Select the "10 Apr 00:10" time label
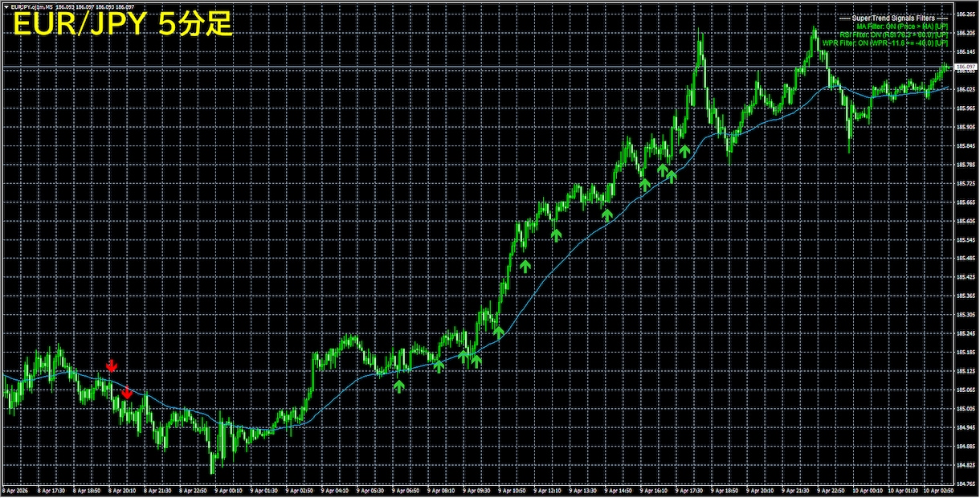Viewport: 980px width, 498px height. 868,489
